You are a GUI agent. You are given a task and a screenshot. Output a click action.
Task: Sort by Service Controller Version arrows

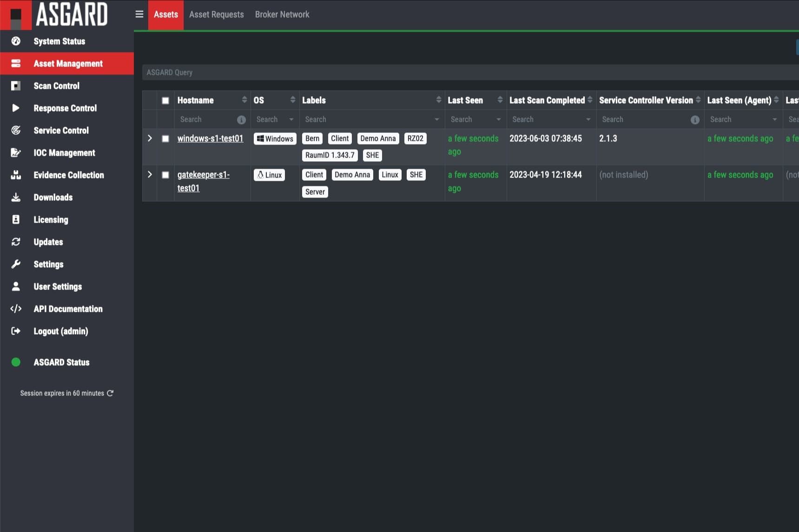coord(698,100)
